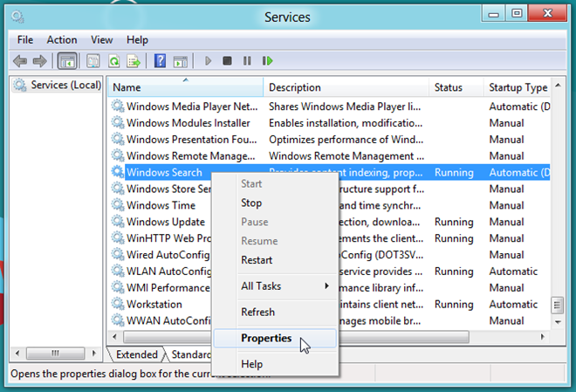Toggle the Show/Hide Console Tree button
Viewport: 576px width, 392px height.
point(66,61)
